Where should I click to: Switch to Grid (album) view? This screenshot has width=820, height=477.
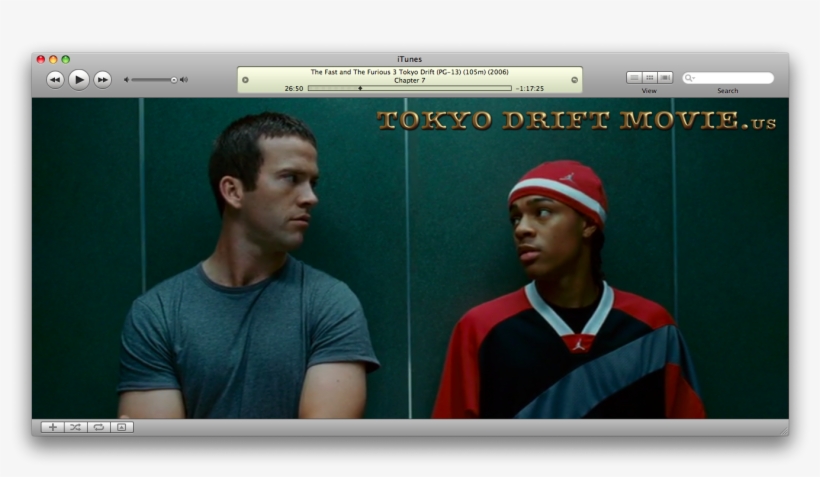(649, 77)
